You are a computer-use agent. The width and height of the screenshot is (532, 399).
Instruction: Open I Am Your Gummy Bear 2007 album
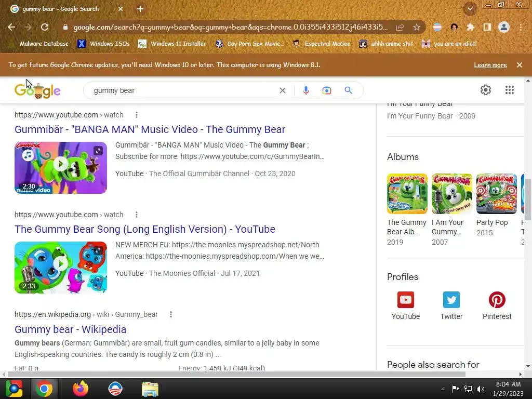click(x=451, y=194)
